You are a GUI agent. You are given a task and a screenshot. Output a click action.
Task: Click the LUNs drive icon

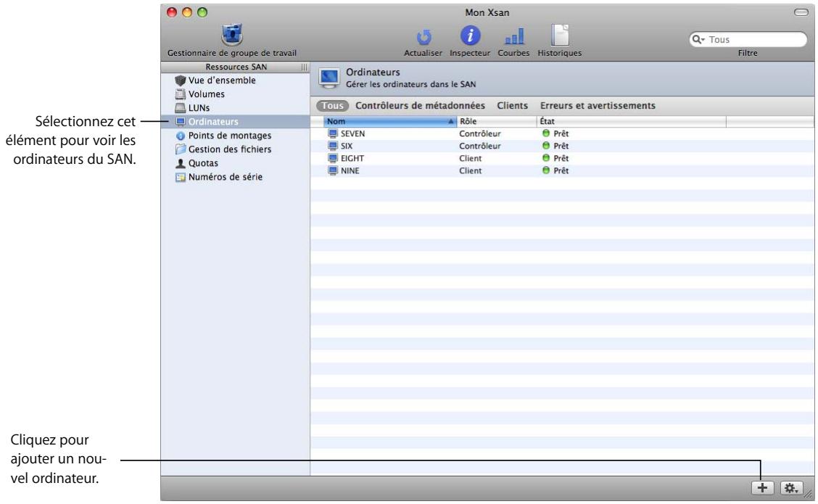181,108
